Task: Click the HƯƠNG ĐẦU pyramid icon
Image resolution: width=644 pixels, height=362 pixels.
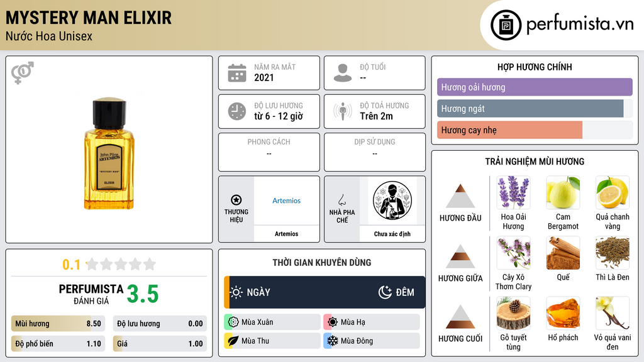Action: click(460, 196)
